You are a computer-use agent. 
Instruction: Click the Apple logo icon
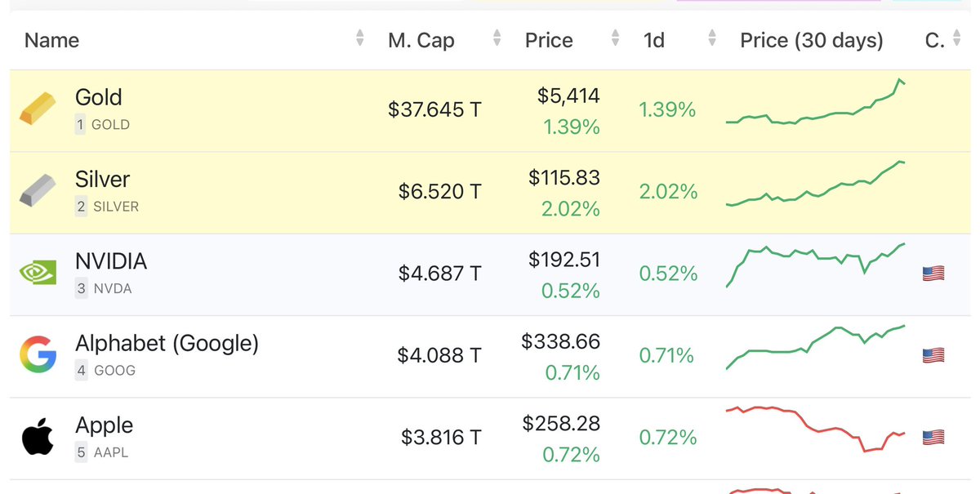tap(38, 437)
